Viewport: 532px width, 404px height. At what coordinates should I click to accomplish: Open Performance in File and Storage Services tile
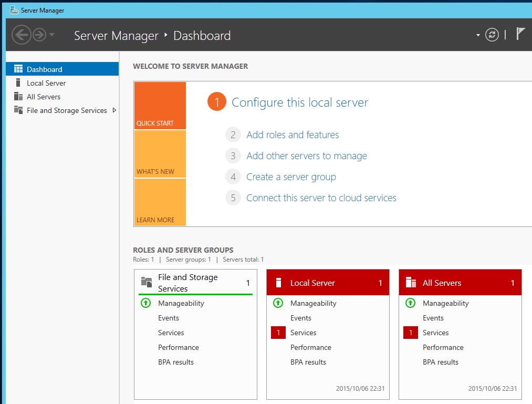(179, 347)
